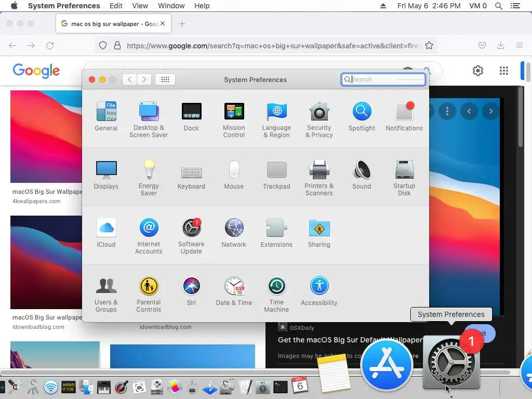
Task: Open the Apple menu
Action: (x=14, y=6)
